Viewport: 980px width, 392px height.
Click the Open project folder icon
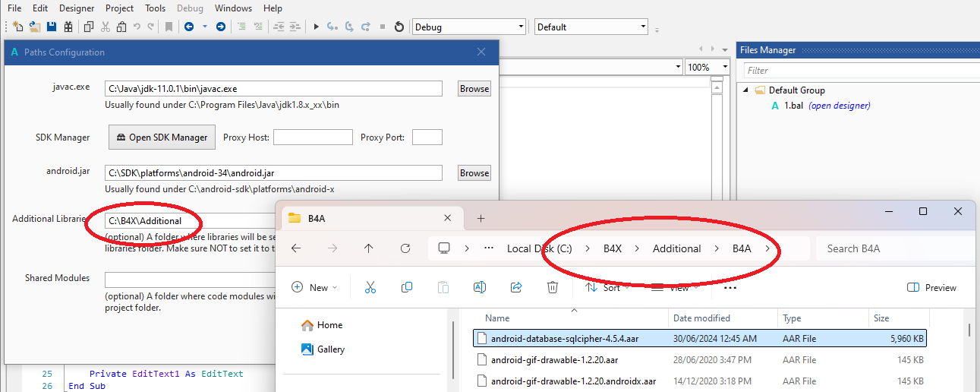tap(34, 27)
